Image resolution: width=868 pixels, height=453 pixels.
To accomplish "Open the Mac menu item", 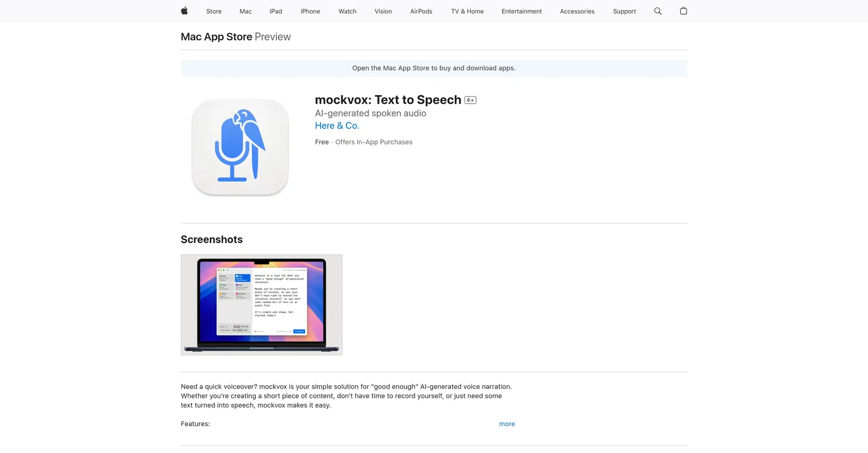I will point(245,11).
